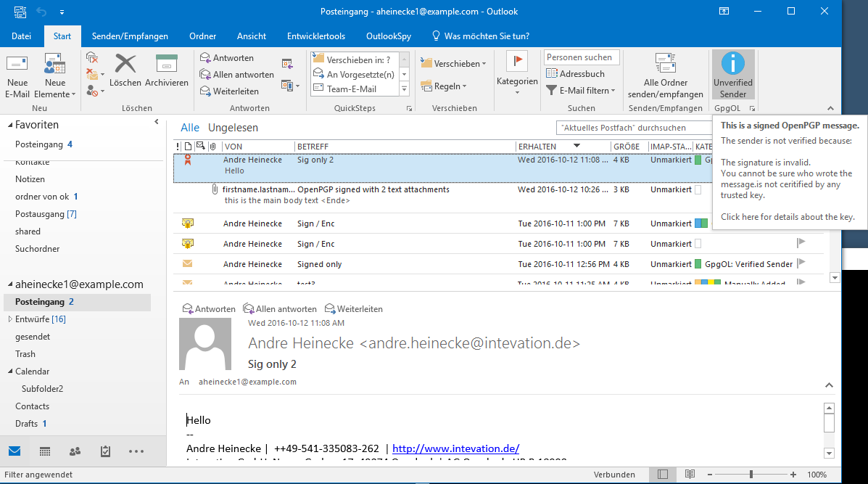
Task: Collapse the aheinecke1@example.com account tree
Action: (10, 284)
